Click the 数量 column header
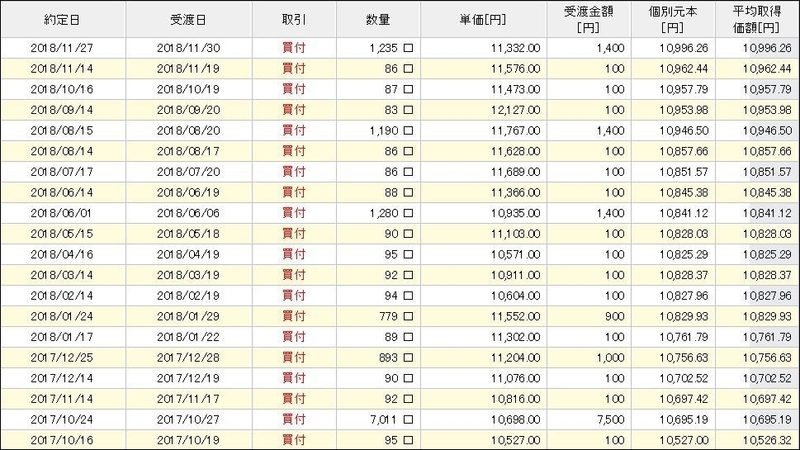 [x=378, y=20]
